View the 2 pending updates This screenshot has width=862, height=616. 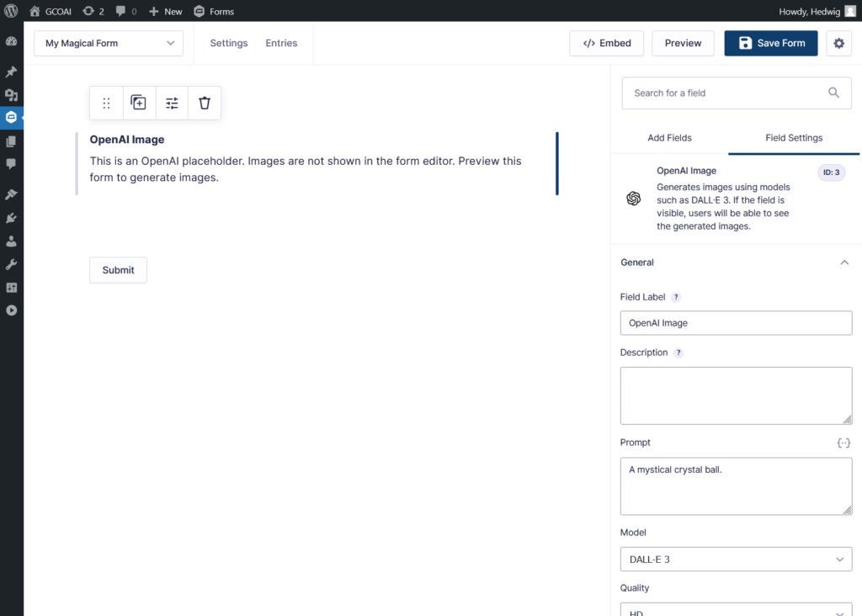[93, 11]
